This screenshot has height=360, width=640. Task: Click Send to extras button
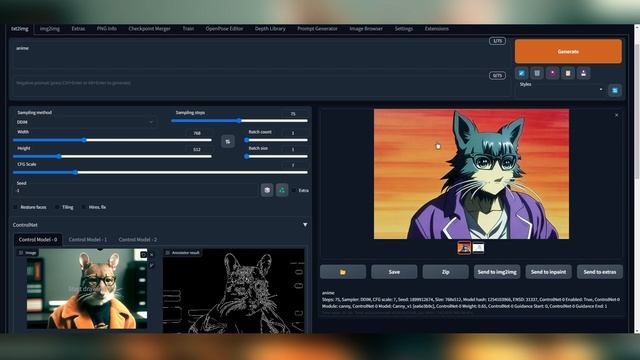[x=600, y=272]
